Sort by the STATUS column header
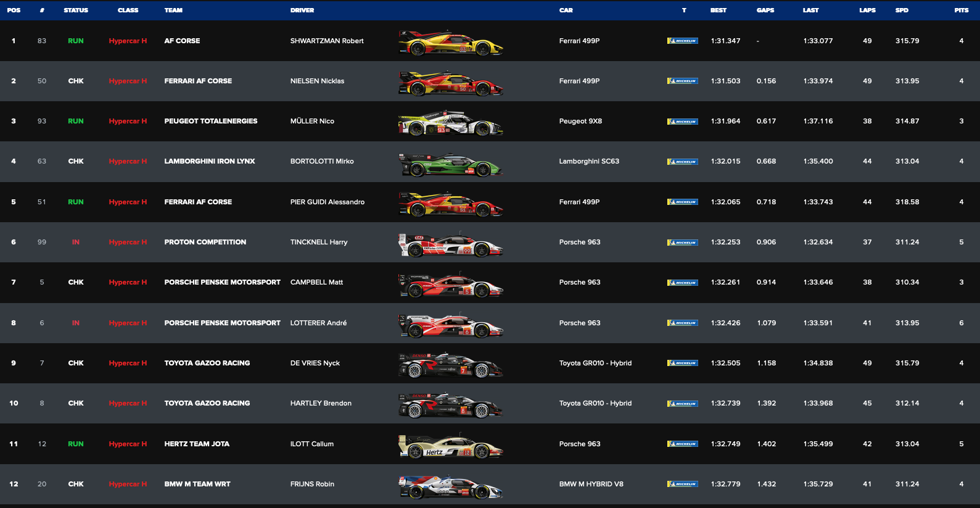 coord(76,10)
